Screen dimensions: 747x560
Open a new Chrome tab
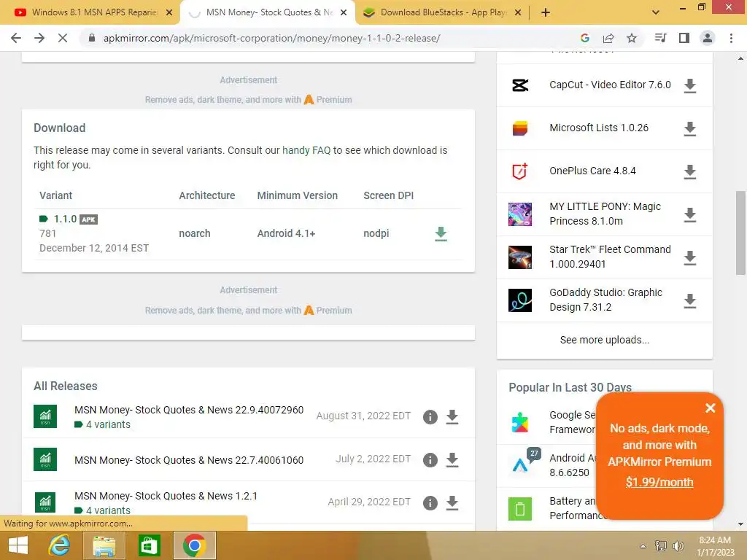coord(546,12)
